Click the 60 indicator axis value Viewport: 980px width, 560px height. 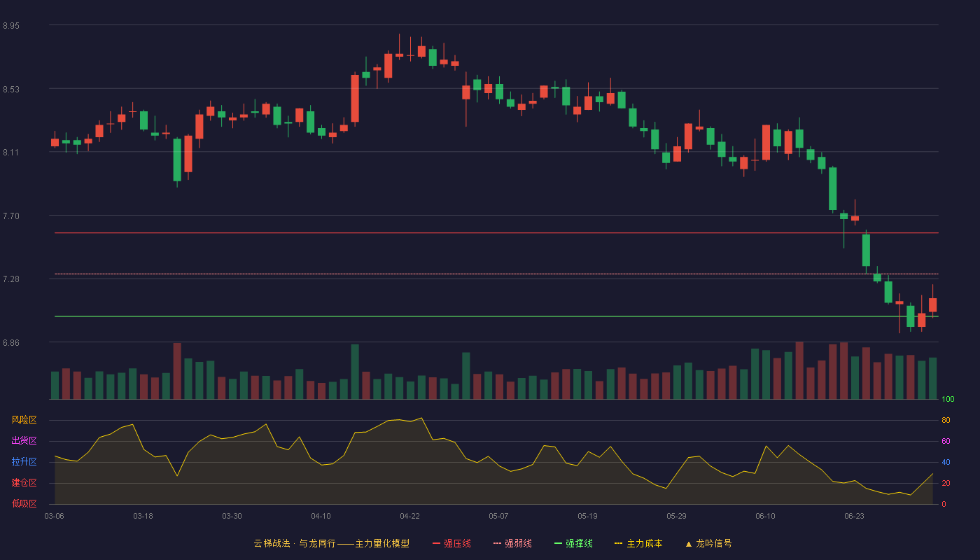click(946, 441)
